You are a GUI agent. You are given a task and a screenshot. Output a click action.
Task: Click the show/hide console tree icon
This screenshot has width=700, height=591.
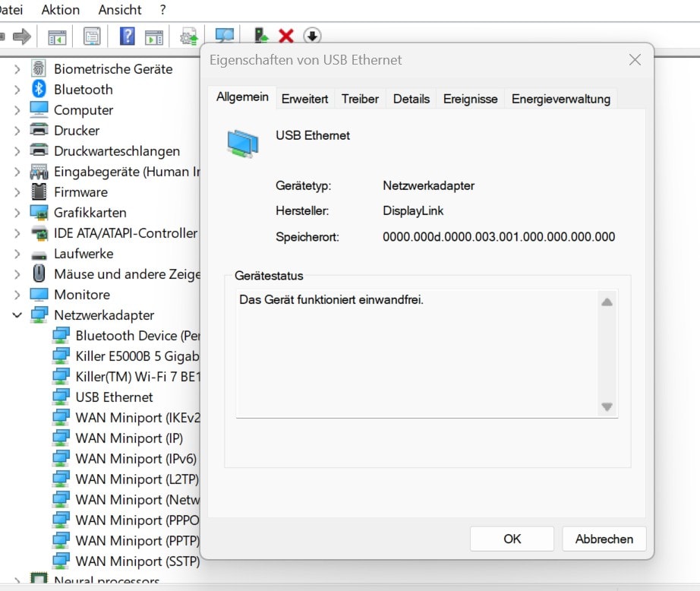57,36
